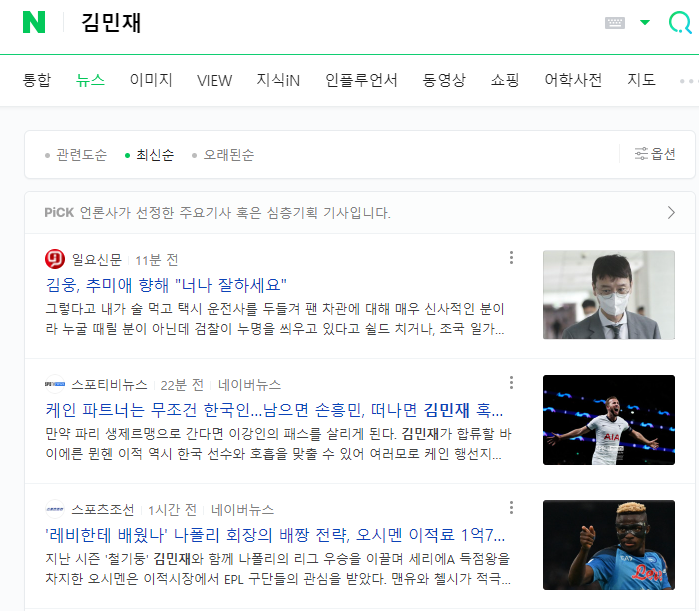The width and height of the screenshot is (699, 611).
Task: Open the 옵션 filter panel
Action: click(x=655, y=154)
